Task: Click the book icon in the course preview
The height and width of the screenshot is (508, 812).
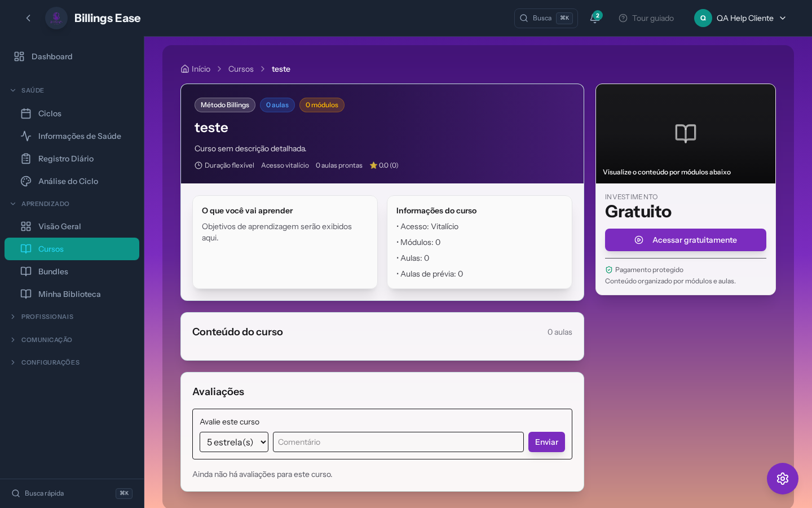Action: [685, 133]
